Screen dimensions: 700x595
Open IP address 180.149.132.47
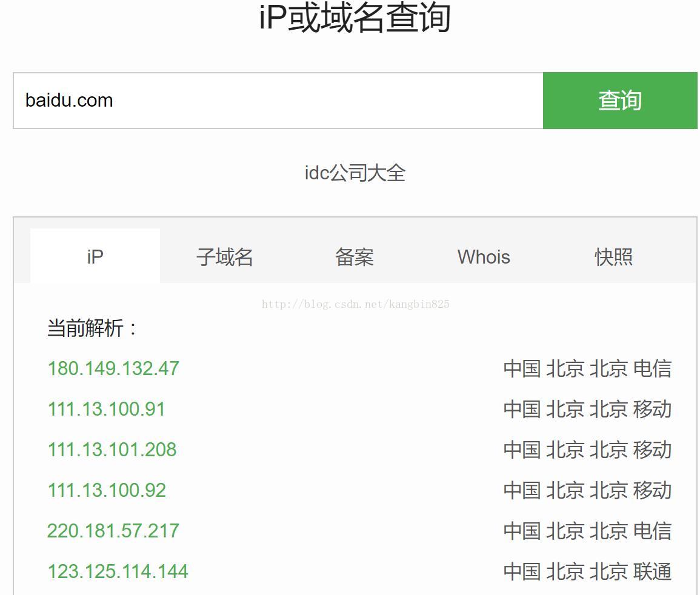[113, 369]
